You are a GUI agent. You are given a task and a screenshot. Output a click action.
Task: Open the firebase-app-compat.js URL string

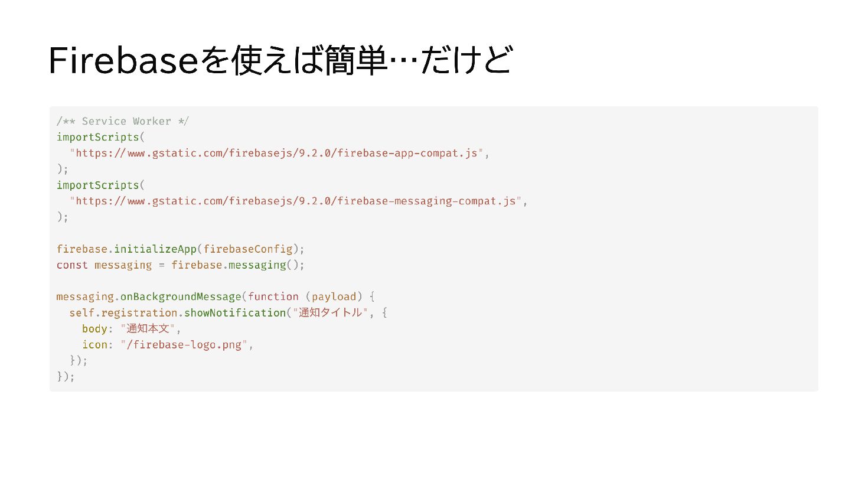pyautogui.click(x=276, y=153)
